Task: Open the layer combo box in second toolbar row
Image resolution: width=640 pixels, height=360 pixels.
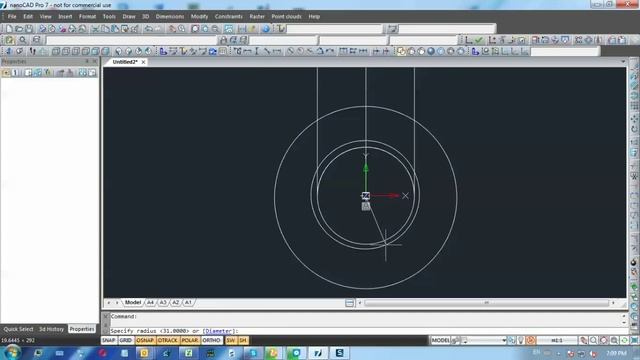Action: [131, 40]
